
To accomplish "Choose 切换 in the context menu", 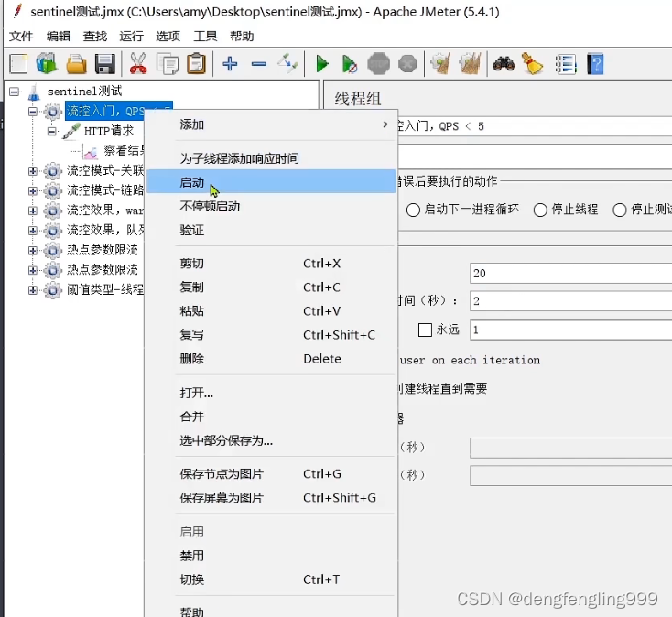I will pyautogui.click(x=271, y=579).
